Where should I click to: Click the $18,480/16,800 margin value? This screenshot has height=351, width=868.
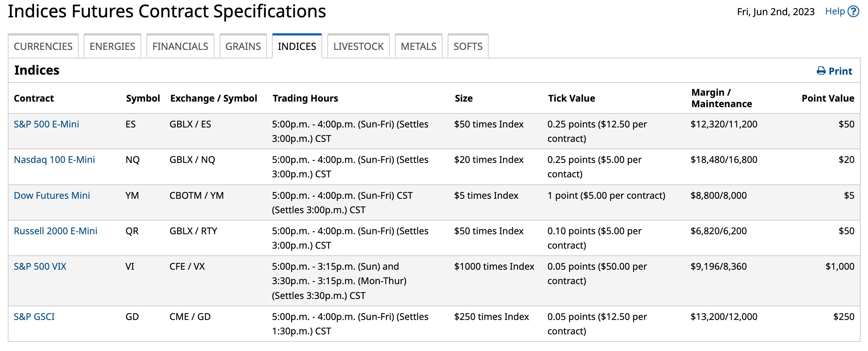[x=724, y=160]
